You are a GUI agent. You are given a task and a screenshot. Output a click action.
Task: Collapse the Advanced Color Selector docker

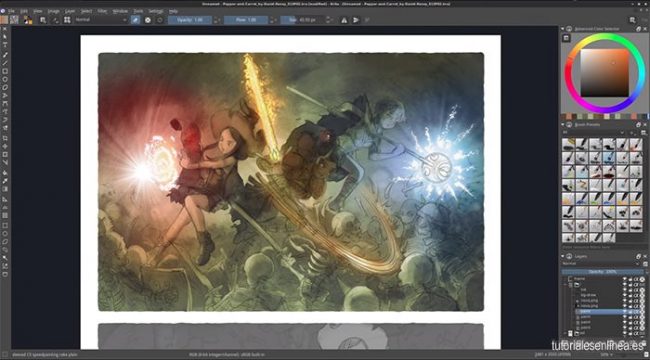(563, 29)
